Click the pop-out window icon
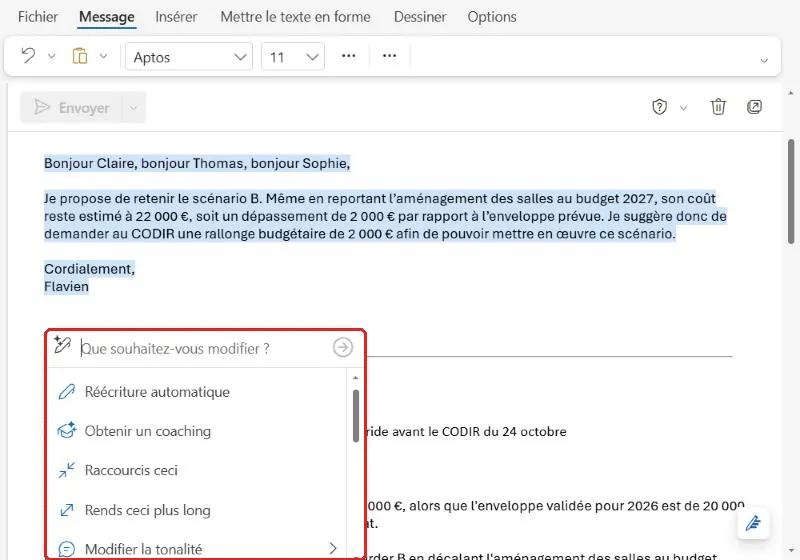 [754, 107]
